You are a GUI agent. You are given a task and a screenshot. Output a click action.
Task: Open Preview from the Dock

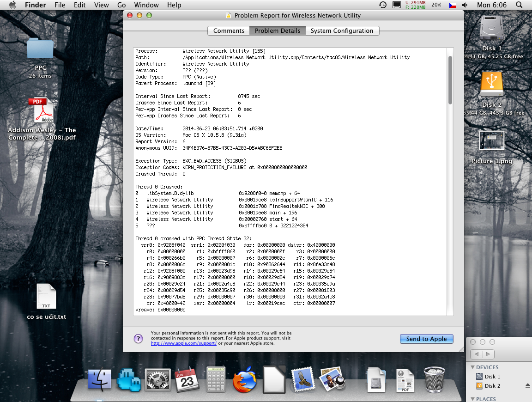[x=332, y=380]
